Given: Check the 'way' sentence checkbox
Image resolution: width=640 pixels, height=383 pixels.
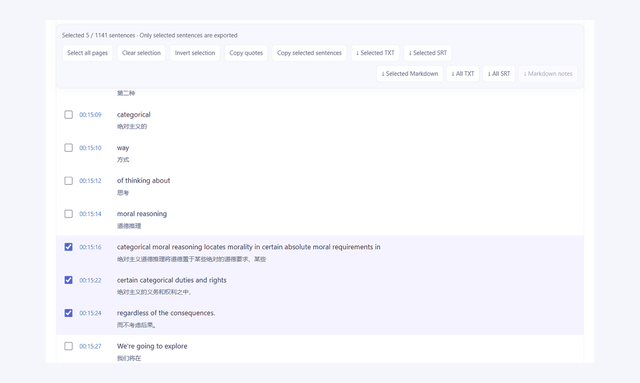Looking at the screenshot, I should point(69,148).
